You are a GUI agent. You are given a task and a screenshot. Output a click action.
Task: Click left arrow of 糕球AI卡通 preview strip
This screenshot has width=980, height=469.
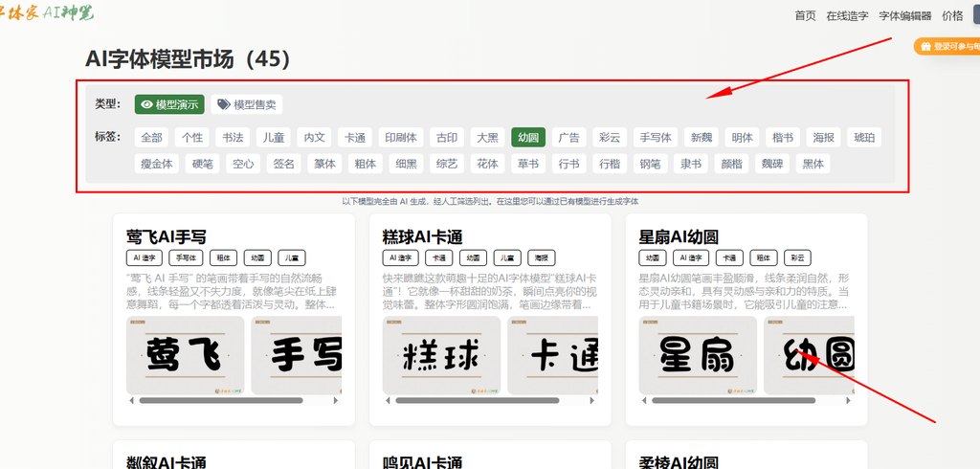coord(389,401)
